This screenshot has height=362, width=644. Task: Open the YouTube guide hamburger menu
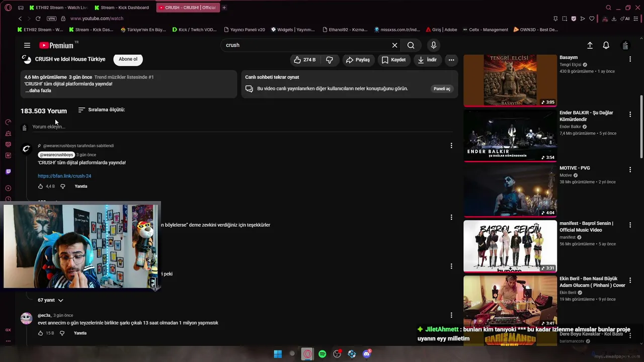tap(27, 45)
